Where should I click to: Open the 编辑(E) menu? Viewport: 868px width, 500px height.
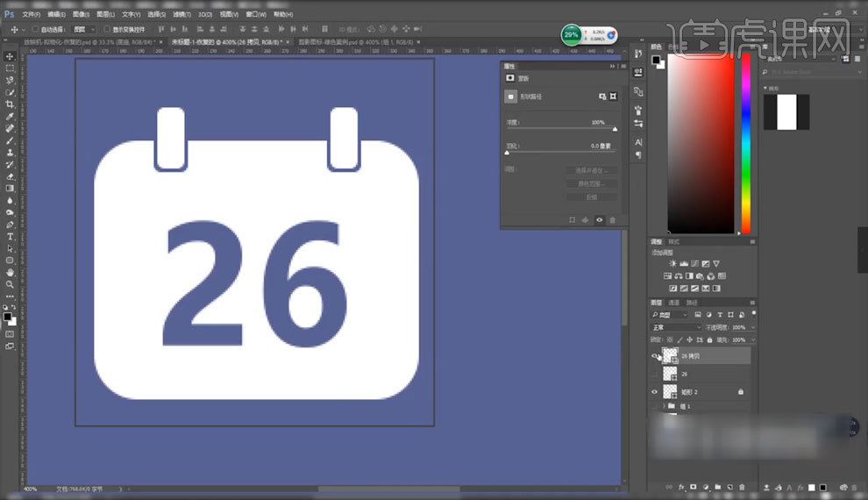click(x=56, y=14)
